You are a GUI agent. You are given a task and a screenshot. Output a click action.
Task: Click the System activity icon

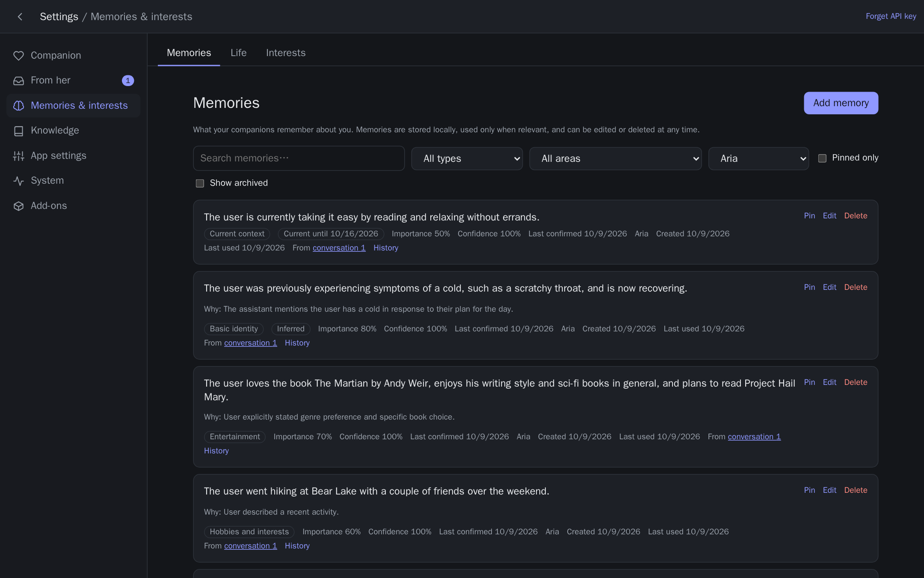click(18, 181)
